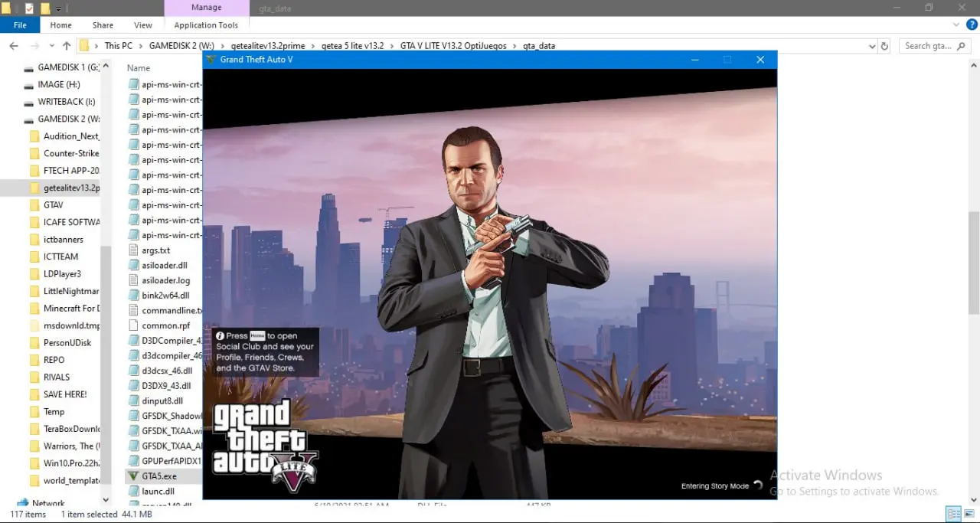
Task: Click the icon beside dinput8.dll
Action: (134, 400)
